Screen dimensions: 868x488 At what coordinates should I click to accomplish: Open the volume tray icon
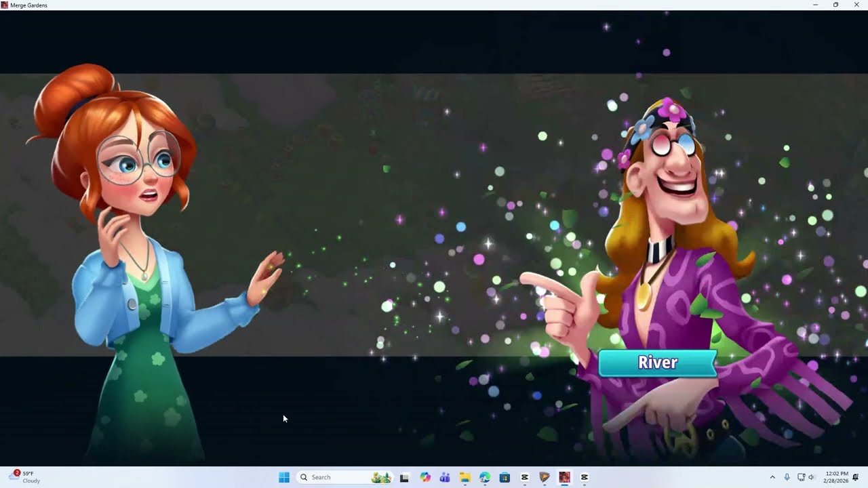(812, 477)
